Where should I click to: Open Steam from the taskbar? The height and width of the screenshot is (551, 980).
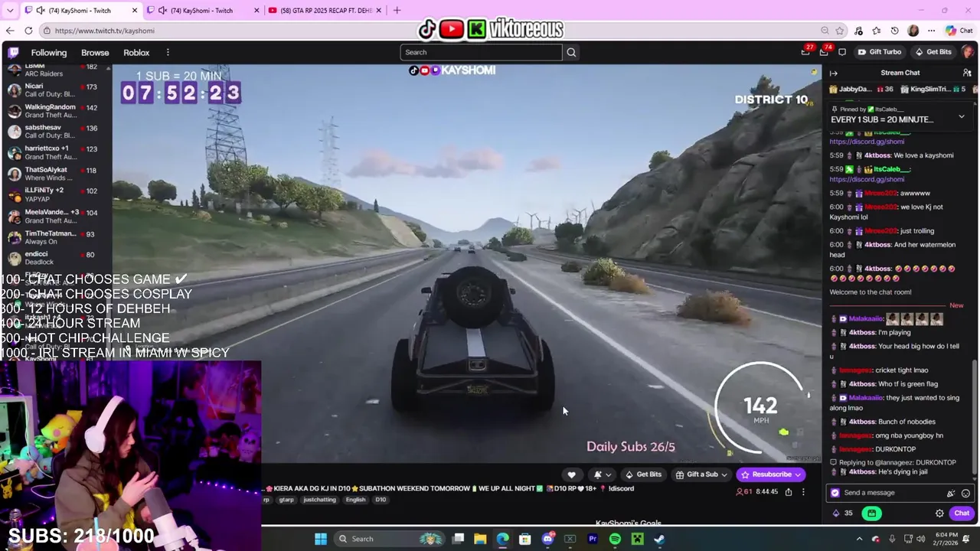click(x=659, y=539)
